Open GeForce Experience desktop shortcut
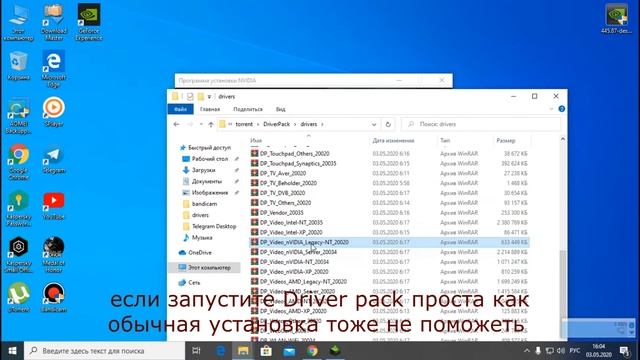 pyautogui.click(x=89, y=22)
